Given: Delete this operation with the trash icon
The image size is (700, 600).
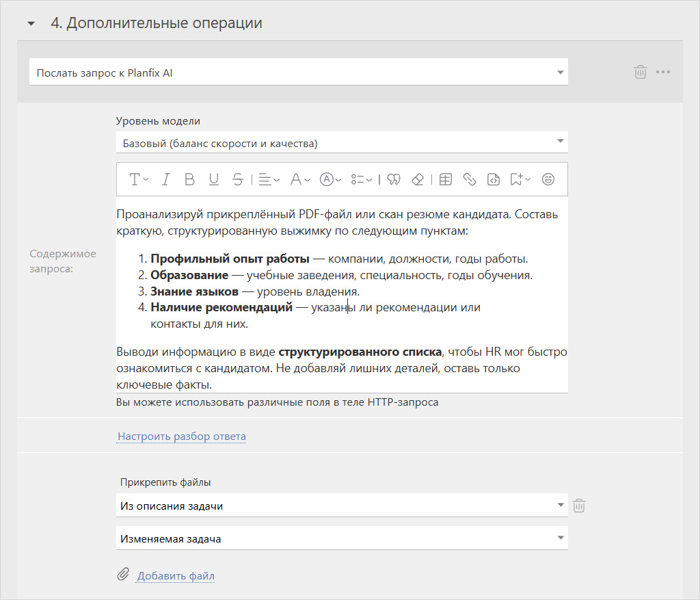Looking at the screenshot, I should point(641,71).
